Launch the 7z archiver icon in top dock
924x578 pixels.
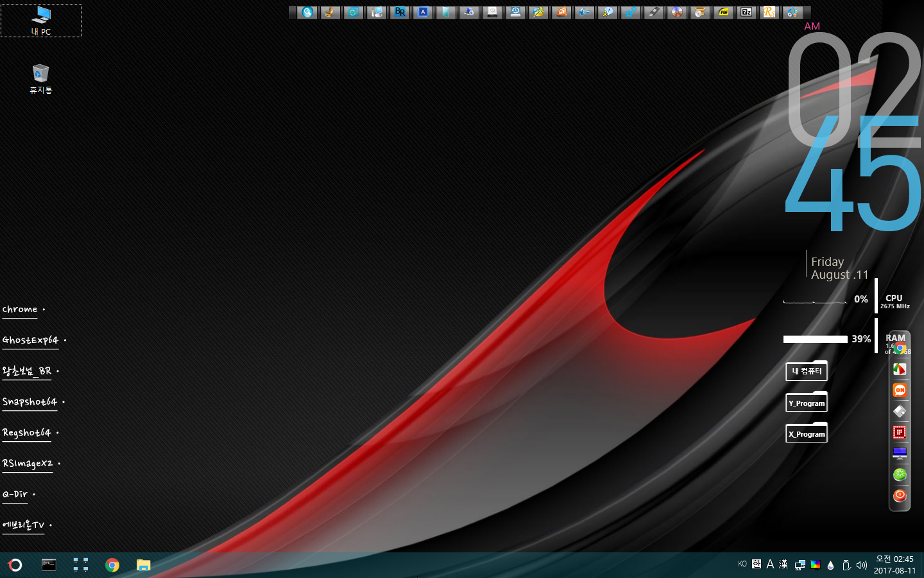[x=746, y=12]
